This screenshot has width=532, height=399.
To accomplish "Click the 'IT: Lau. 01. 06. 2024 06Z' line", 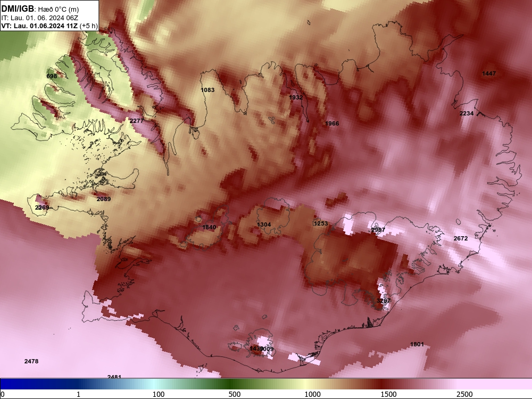I will click(x=40, y=18).
